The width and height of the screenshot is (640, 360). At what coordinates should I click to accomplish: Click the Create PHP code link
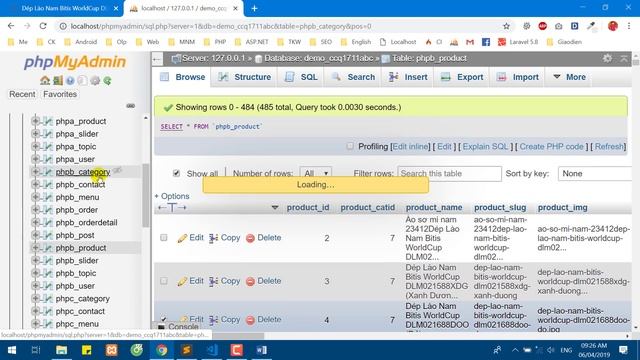551,147
